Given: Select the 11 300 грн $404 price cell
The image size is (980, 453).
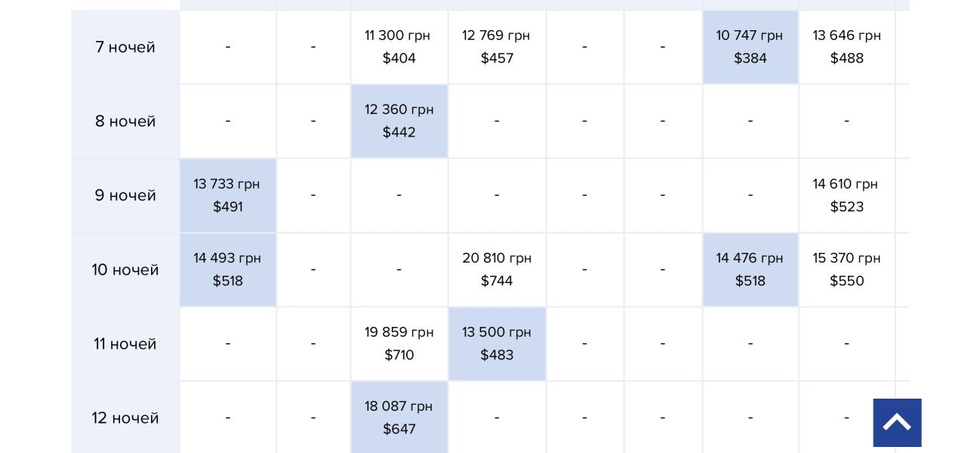Looking at the screenshot, I should 399,48.
